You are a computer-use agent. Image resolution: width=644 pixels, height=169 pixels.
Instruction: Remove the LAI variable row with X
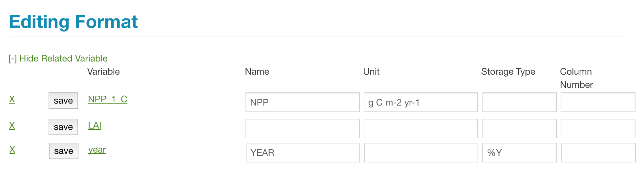click(12, 126)
